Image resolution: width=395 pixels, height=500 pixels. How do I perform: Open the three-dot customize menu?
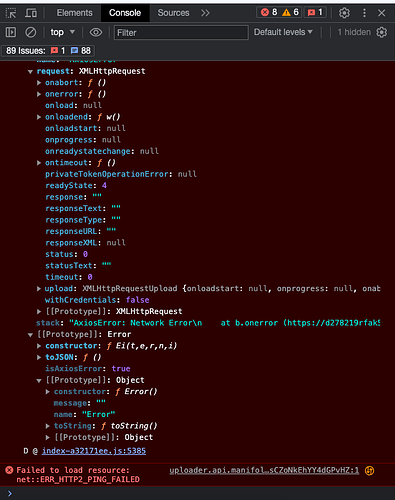(x=364, y=13)
